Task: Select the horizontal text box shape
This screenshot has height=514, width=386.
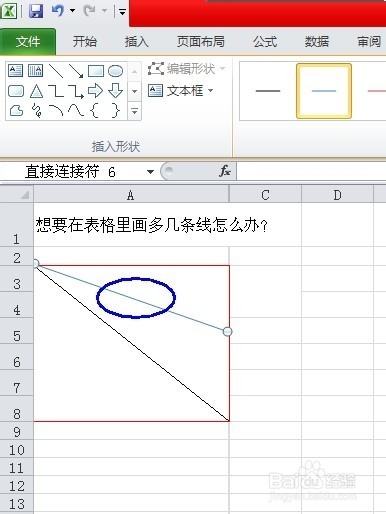Action: click(x=15, y=71)
